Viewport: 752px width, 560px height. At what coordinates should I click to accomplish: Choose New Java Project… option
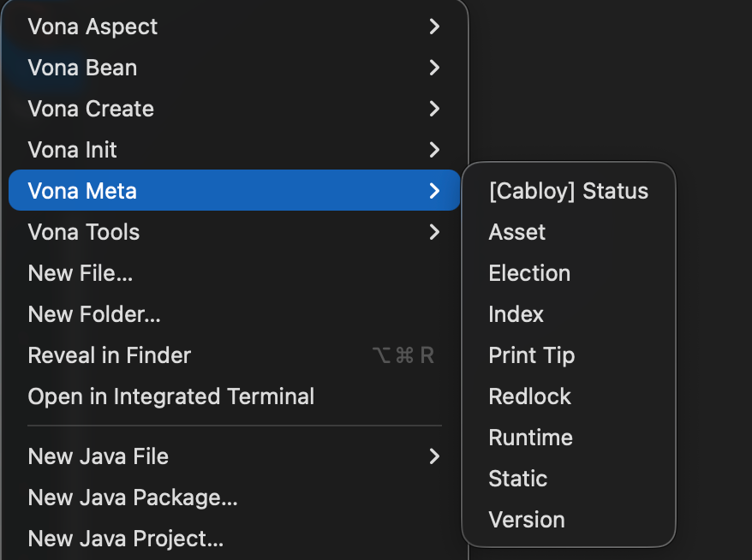point(126,539)
